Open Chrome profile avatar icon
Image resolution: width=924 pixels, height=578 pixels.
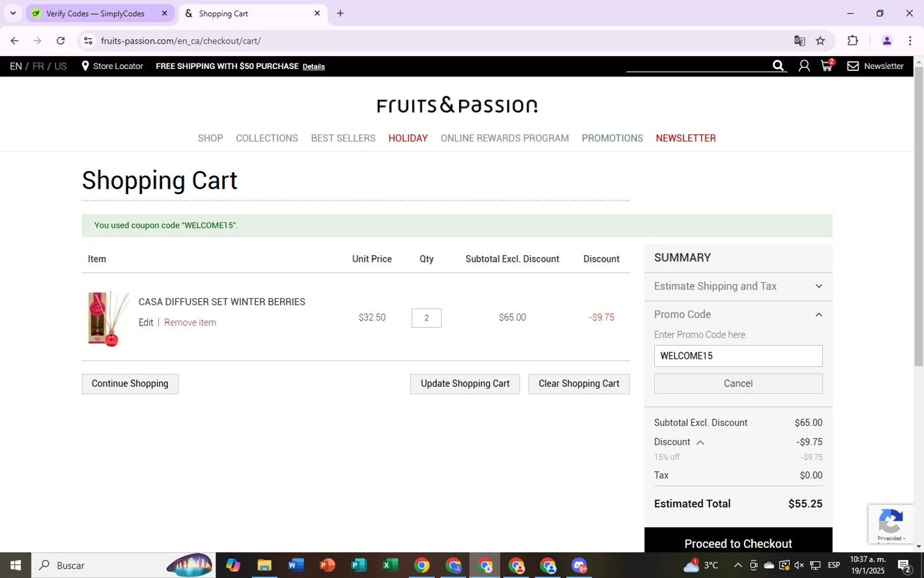[x=887, y=41]
